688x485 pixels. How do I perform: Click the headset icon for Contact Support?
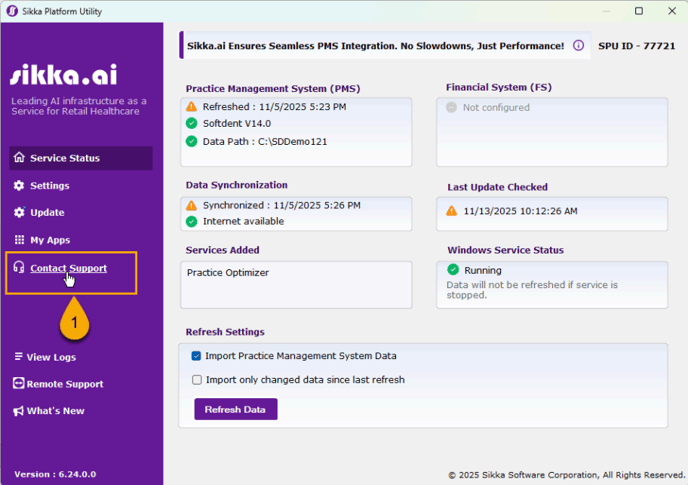click(x=19, y=268)
